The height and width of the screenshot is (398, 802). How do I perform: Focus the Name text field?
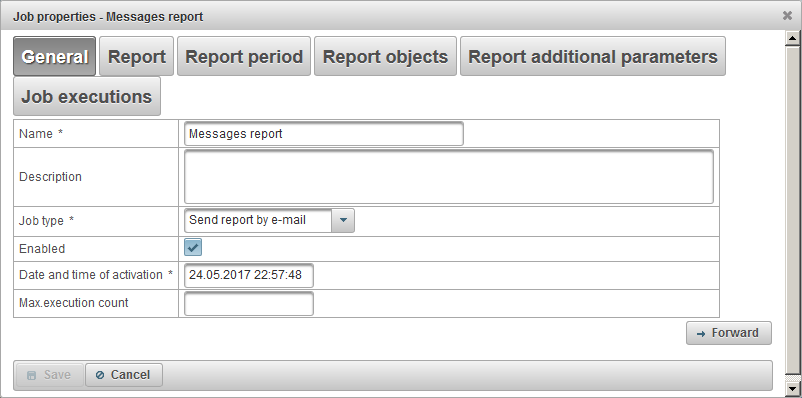pyautogui.click(x=324, y=134)
